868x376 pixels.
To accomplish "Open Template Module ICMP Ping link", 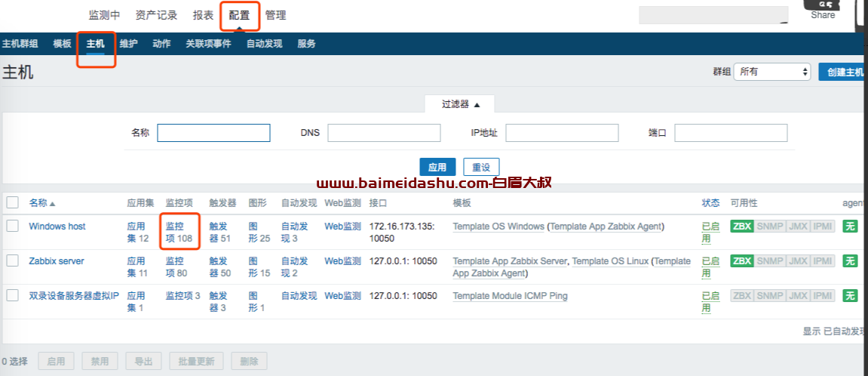I will click(x=511, y=296).
